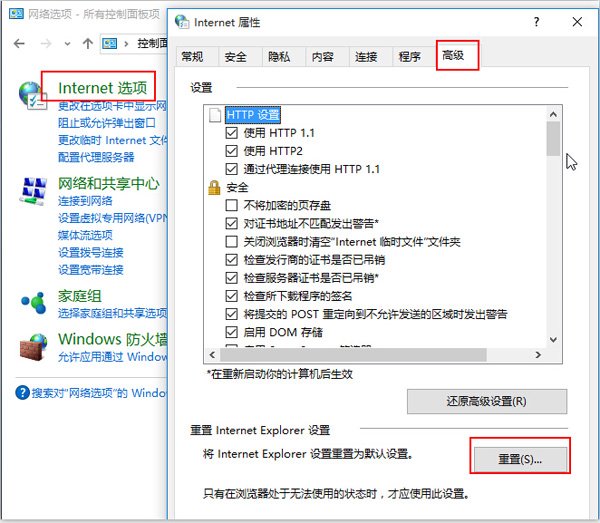The width and height of the screenshot is (600, 523).
Task: Toggle 对证书地址不匹配发出警告 checkbox
Action: (232, 223)
